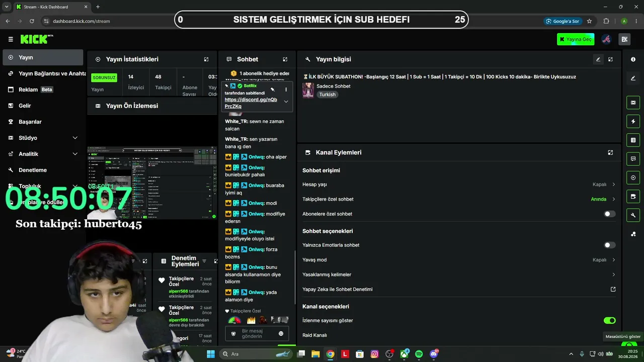Click the stream preview thumbnail
This screenshot has height=362, width=644.
[x=151, y=183]
